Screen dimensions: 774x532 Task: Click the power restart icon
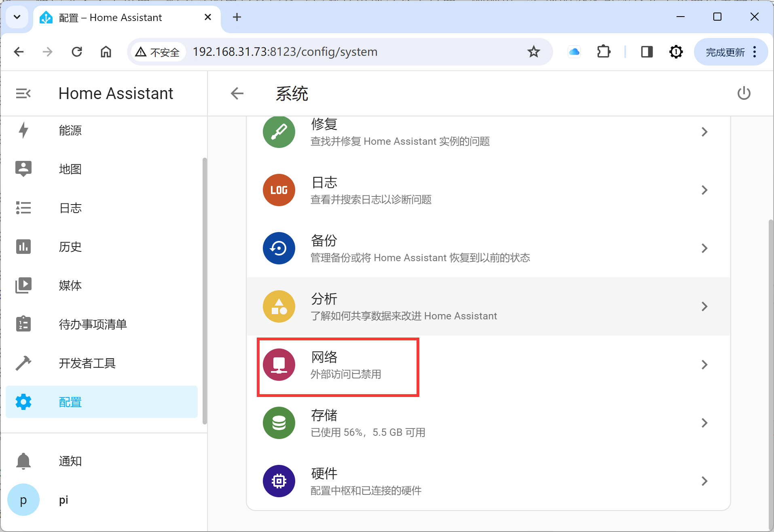(x=744, y=93)
